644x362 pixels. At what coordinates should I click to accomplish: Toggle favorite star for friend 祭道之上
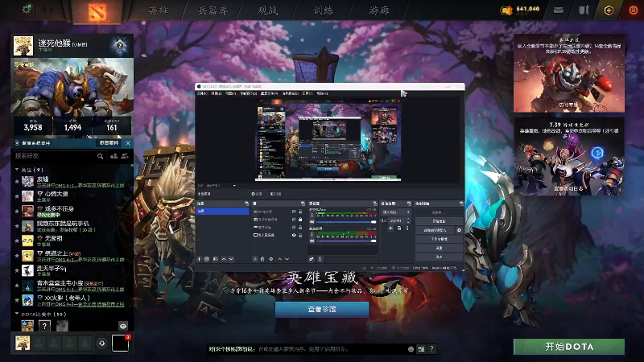[x=17, y=256]
